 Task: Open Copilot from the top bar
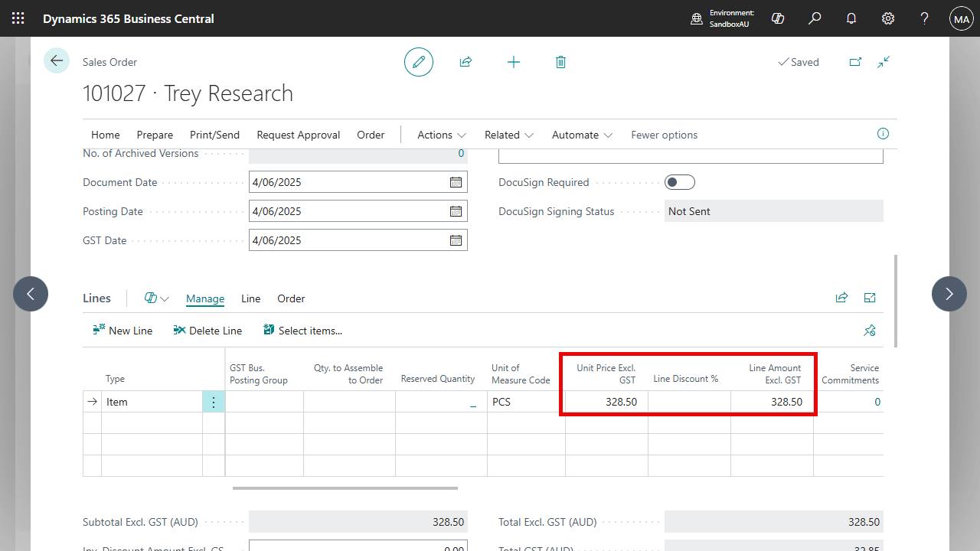[778, 18]
